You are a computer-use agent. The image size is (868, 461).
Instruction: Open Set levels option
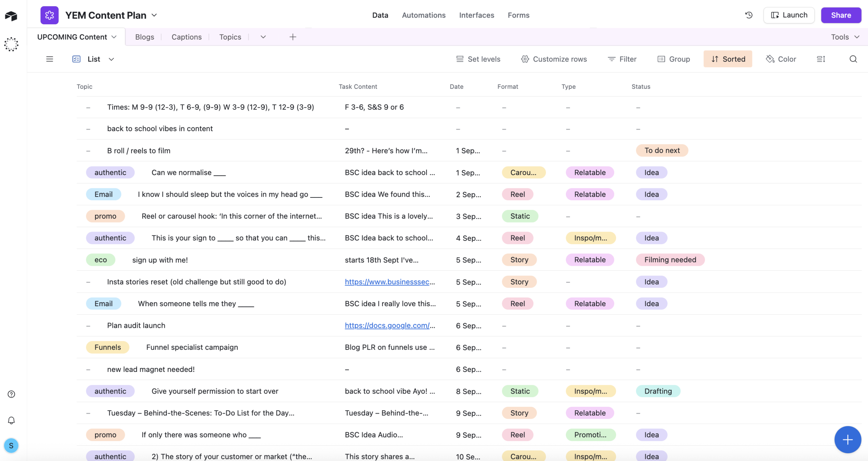[x=478, y=59]
